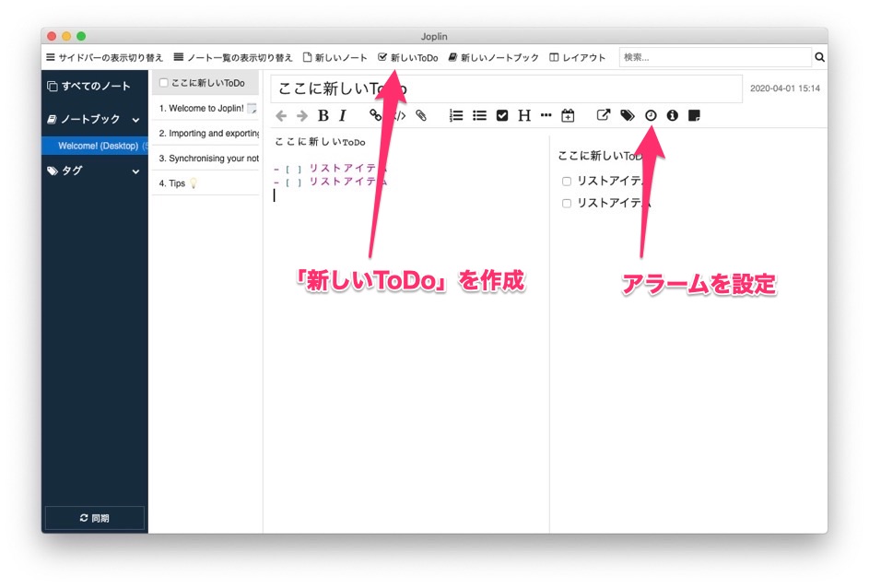The width and height of the screenshot is (869, 588).
Task: Insert a checkbox list item
Action: [x=500, y=115]
